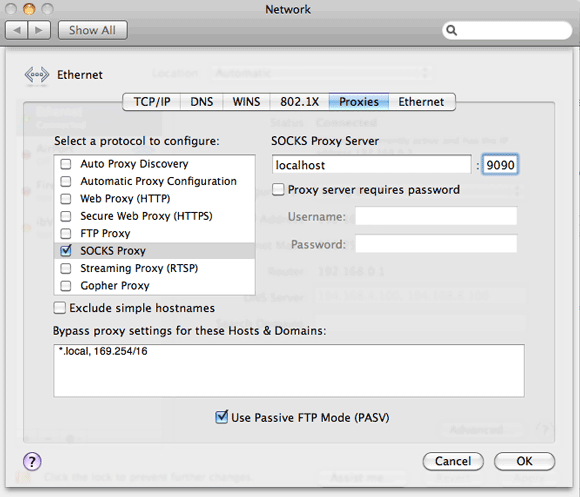Open the DNS tab
The image size is (580, 497).
coord(202,102)
